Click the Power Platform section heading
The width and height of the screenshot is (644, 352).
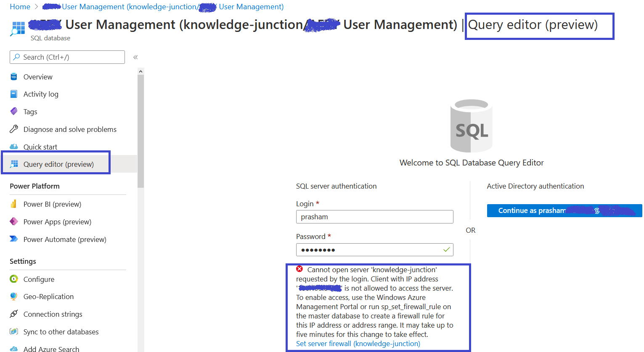[x=34, y=186]
